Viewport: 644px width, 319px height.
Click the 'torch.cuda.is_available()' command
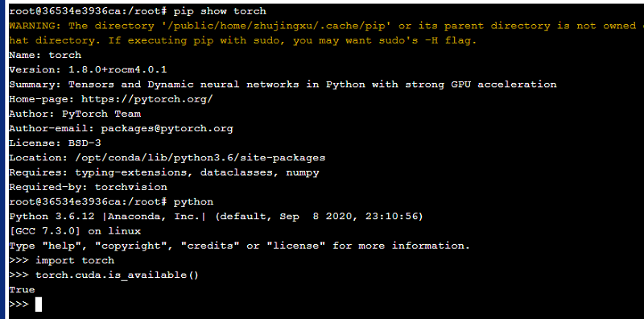coord(117,275)
